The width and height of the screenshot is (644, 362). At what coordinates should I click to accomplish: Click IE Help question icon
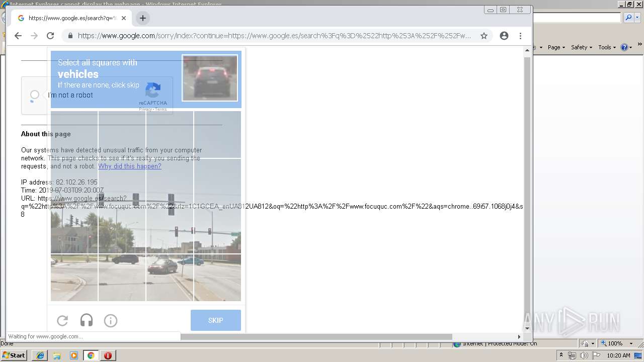(624, 47)
